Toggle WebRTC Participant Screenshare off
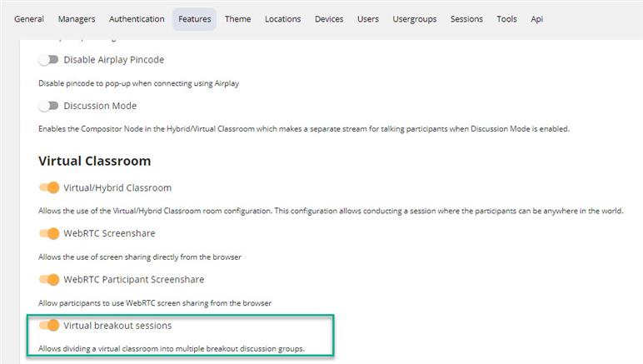643x364 pixels. [x=49, y=280]
